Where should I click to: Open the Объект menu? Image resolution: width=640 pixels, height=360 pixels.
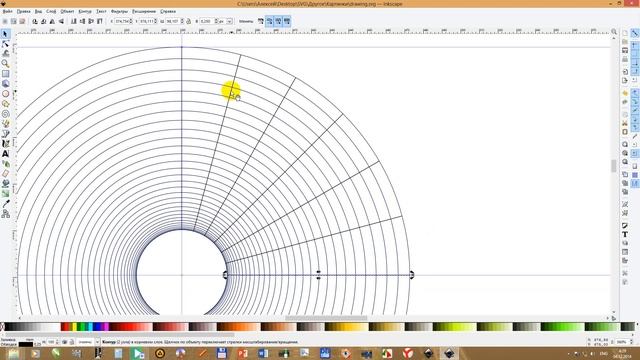click(67, 11)
